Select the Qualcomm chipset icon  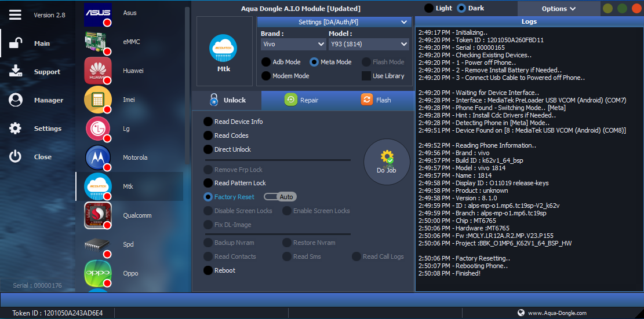(98, 215)
